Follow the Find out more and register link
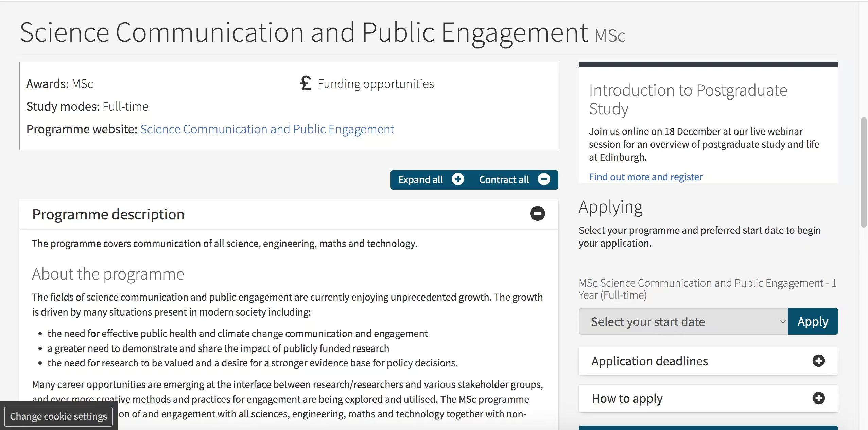The image size is (868, 430). point(645,177)
